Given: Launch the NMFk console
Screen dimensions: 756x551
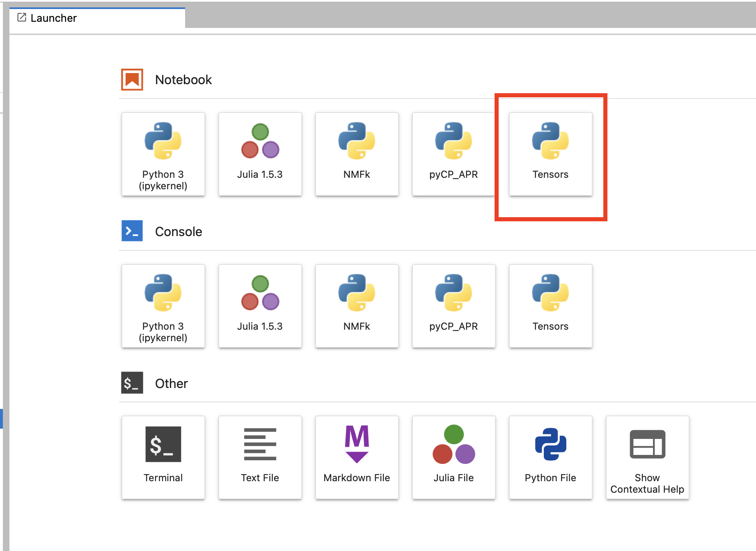Looking at the screenshot, I should (357, 306).
